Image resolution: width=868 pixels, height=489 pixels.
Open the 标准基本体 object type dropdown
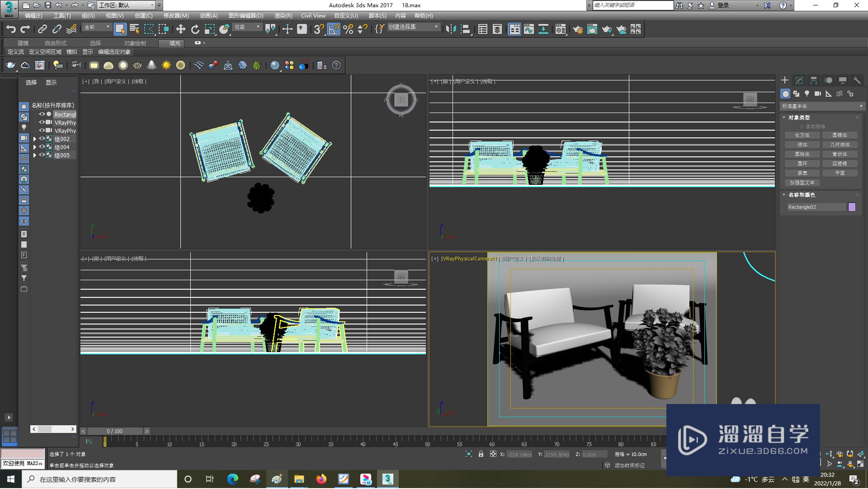point(822,106)
